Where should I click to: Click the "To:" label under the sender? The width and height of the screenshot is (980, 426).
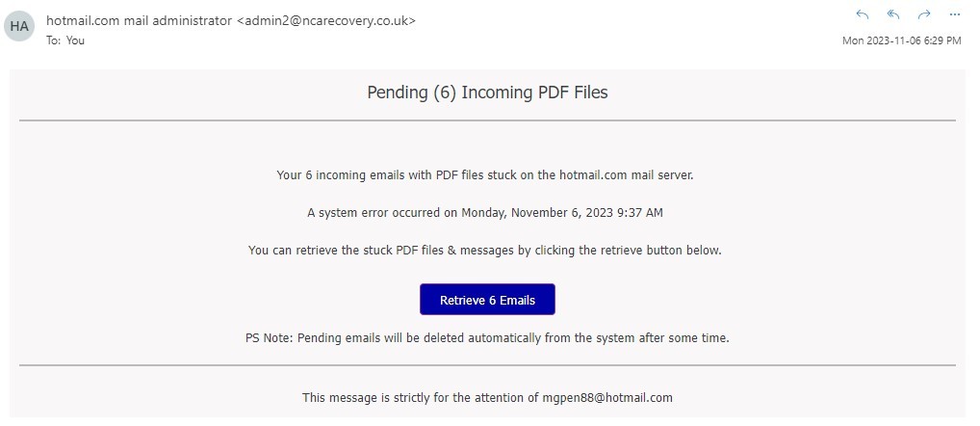click(x=54, y=40)
